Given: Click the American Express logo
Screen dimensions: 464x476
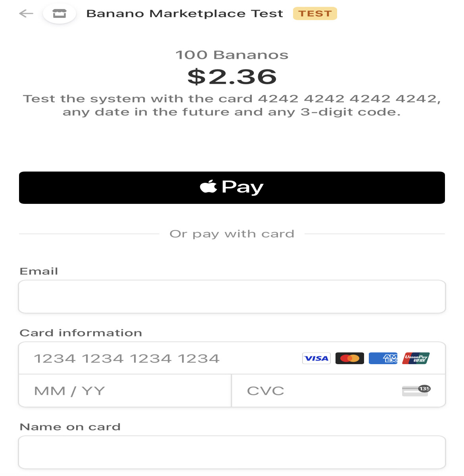Looking at the screenshot, I should 383,358.
